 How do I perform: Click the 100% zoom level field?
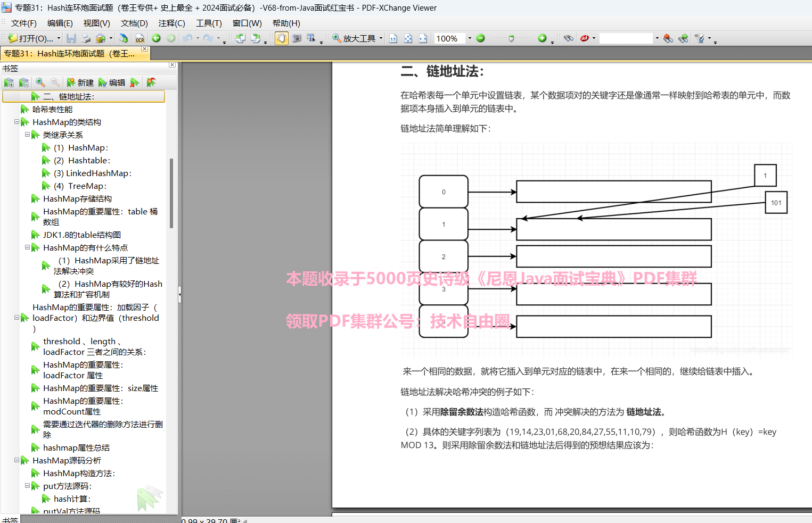coord(450,38)
